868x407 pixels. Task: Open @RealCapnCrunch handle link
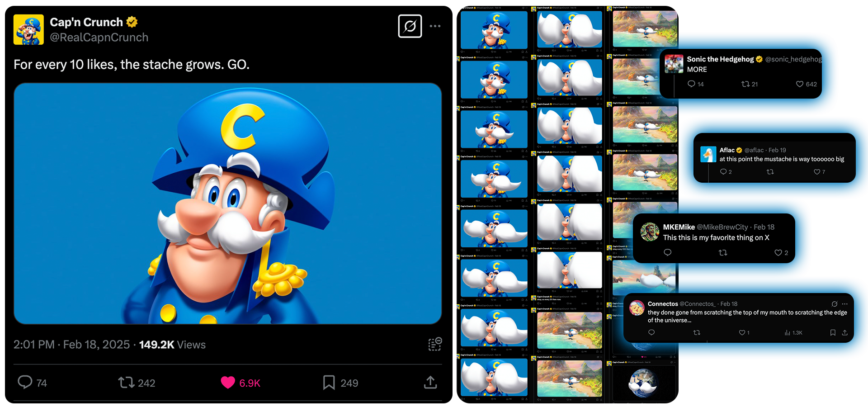[99, 38]
